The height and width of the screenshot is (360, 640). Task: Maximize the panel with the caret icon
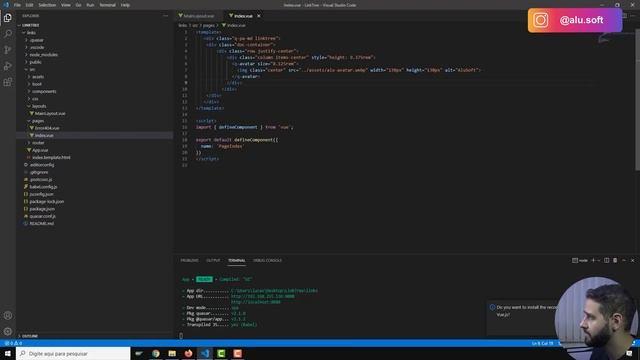pos(624,260)
